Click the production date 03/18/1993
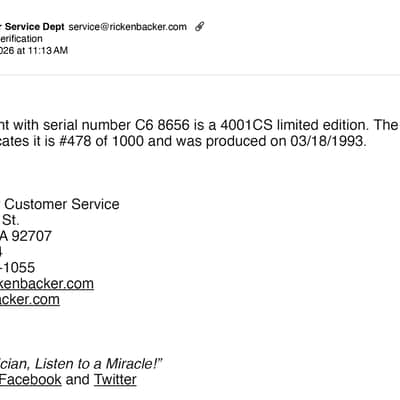 [328, 141]
